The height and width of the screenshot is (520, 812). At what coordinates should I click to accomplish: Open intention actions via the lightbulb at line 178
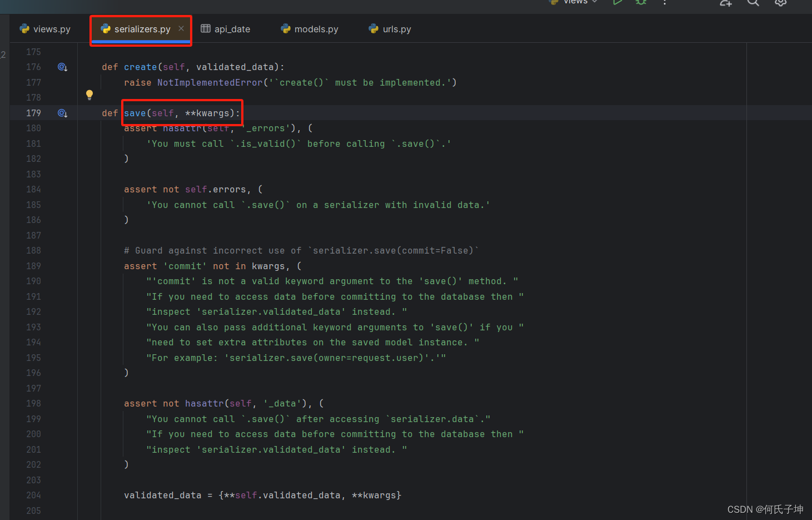point(89,95)
